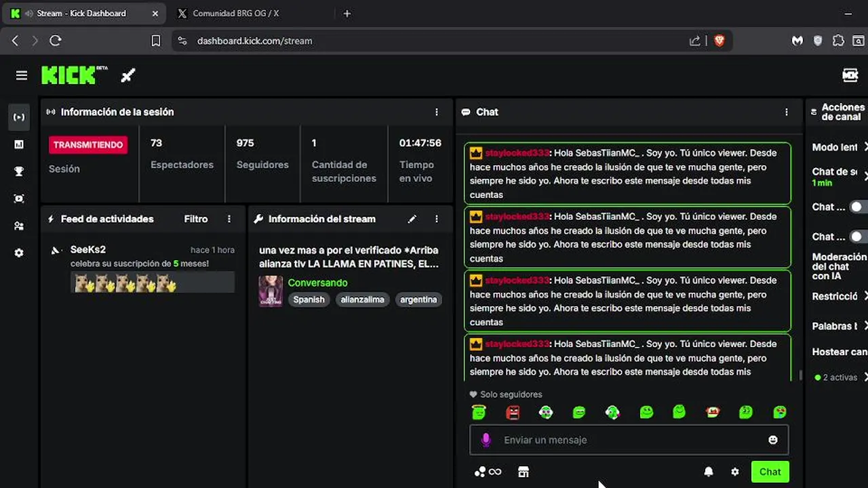Viewport: 868px width, 488px height.
Task: Click the chat notification bell
Action: pyautogui.click(x=709, y=472)
